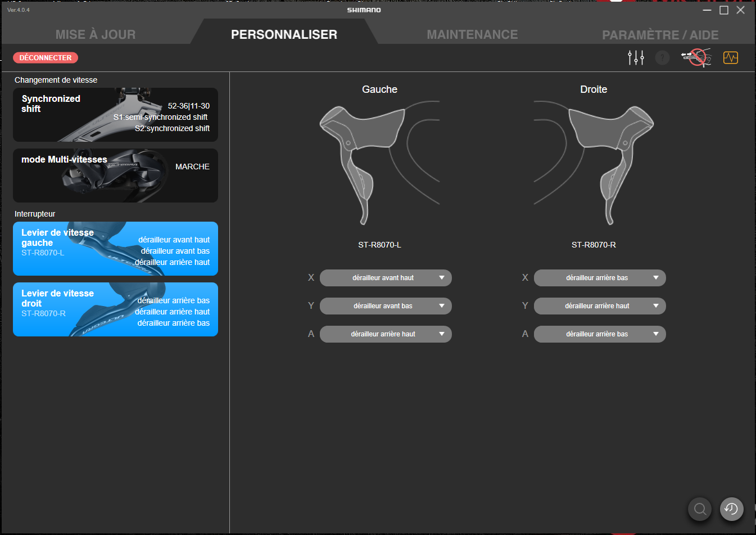This screenshot has height=535, width=756.
Task: Click the magnifying glass search button
Action: point(700,509)
